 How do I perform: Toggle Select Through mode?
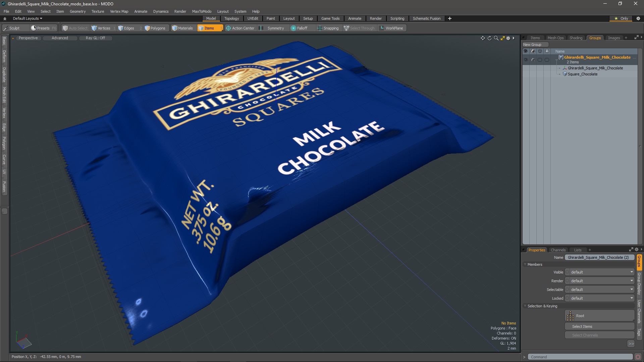pos(359,28)
